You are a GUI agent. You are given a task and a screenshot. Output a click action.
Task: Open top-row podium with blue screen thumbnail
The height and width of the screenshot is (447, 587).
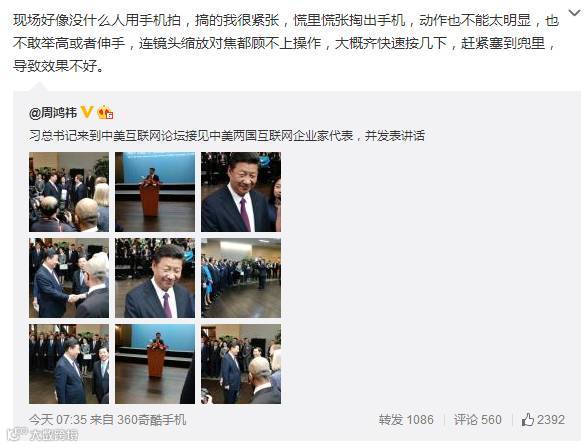[155, 192]
